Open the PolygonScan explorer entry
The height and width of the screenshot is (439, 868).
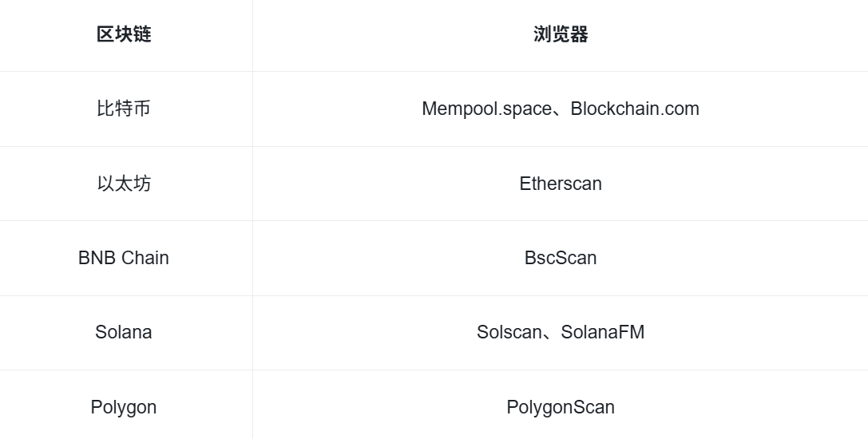561,407
